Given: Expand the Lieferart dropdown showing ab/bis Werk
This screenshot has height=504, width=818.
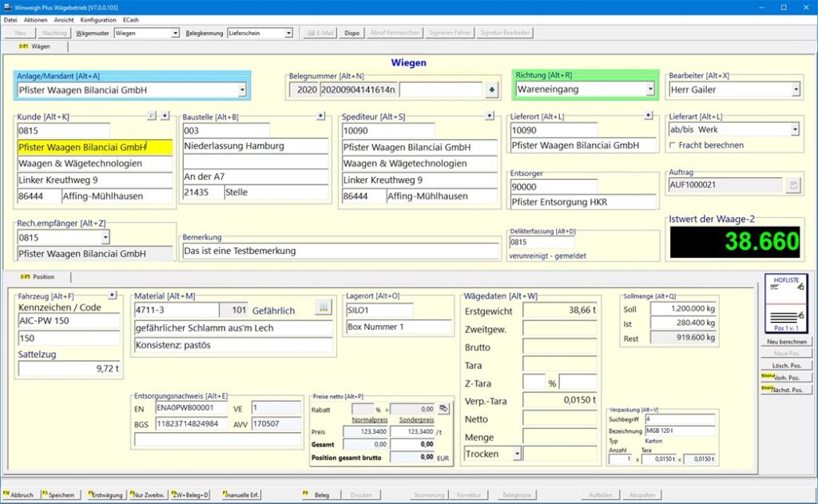Looking at the screenshot, I should click(795, 129).
